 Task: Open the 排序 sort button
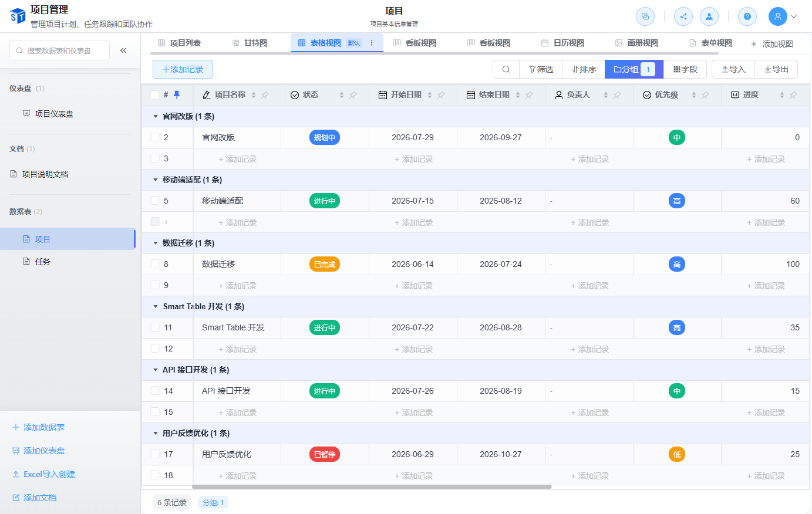tap(584, 69)
